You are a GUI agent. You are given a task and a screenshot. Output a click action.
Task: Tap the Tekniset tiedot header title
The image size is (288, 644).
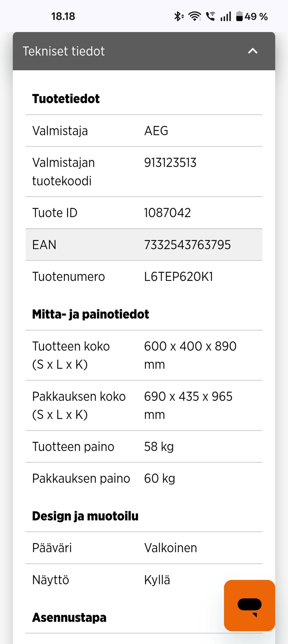tap(64, 51)
